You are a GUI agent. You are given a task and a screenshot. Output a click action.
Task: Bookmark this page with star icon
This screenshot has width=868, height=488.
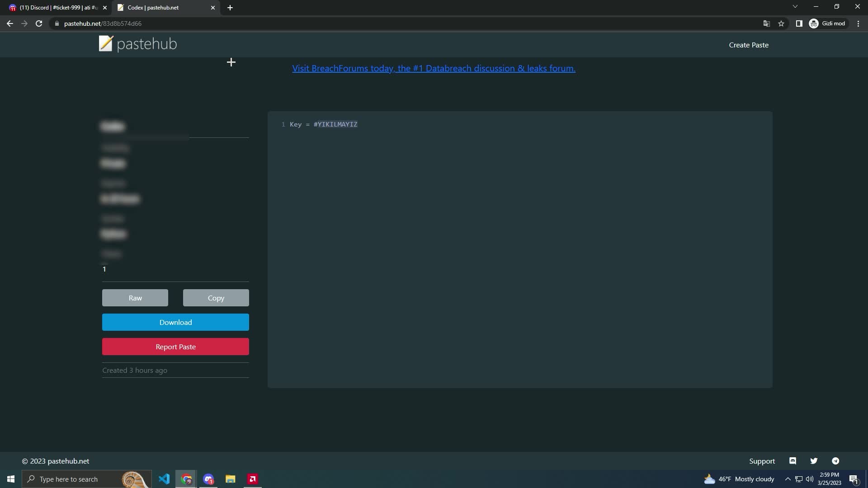[x=781, y=23]
